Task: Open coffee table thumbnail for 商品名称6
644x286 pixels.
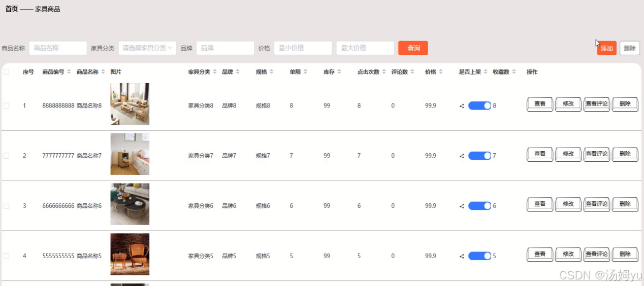Action: [130, 204]
